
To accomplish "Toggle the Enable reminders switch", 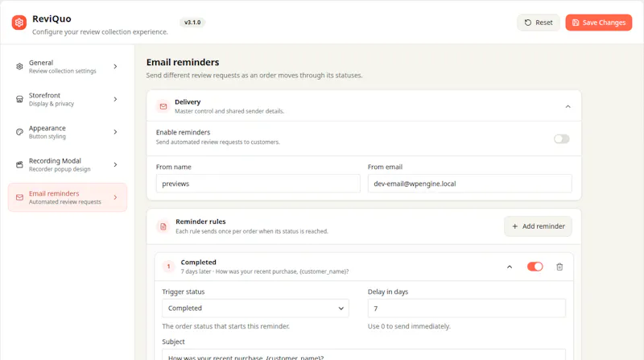I will click(x=561, y=139).
